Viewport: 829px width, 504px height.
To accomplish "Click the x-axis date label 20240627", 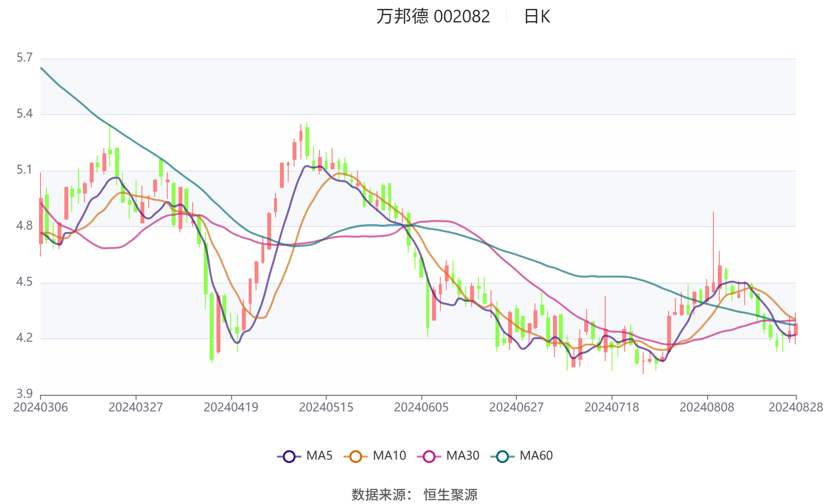I will point(516,407).
